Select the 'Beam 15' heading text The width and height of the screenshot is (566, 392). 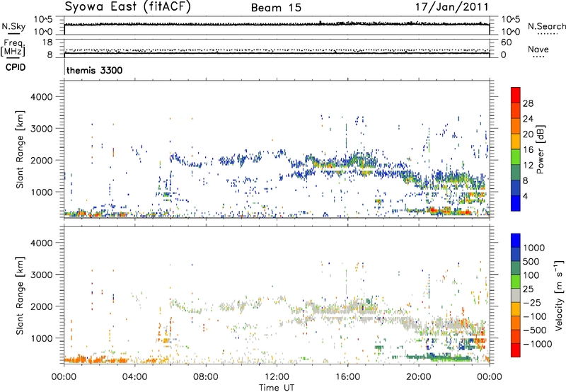coord(276,8)
